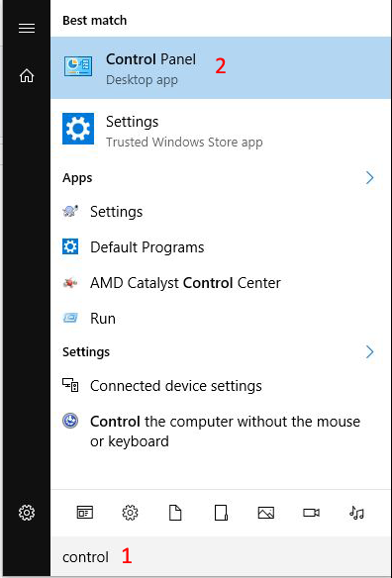Filter results by Documents icon
392x578 pixels.
[x=175, y=513]
